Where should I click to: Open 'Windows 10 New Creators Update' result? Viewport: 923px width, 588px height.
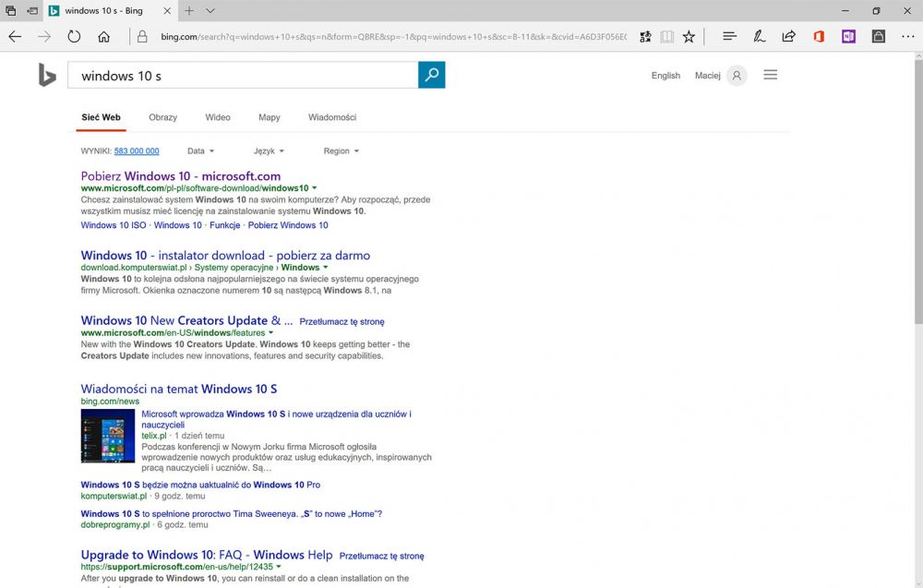pyautogui.click(x=186, y=321)
